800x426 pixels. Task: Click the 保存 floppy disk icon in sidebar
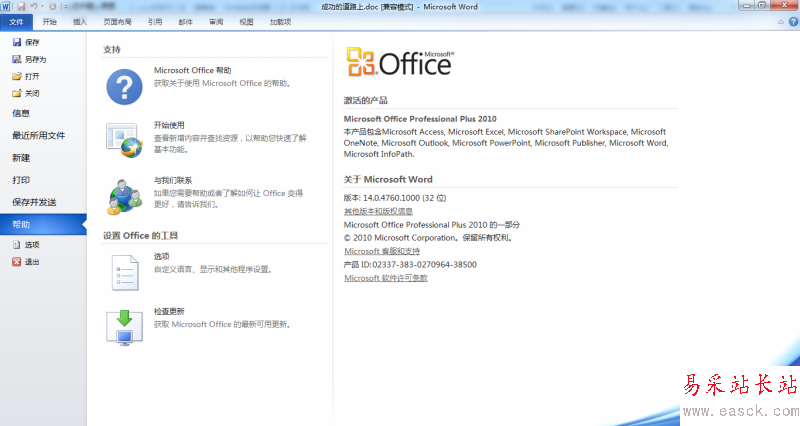(17, 42)
